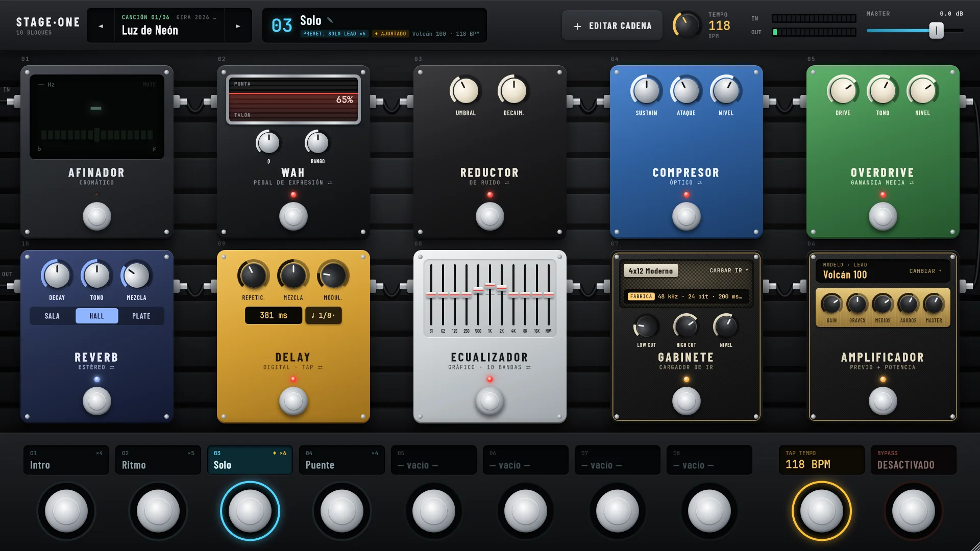This screenshot has height=551, width=980.
Task: Go to the previous song arrow
Action: coord(101,26)
